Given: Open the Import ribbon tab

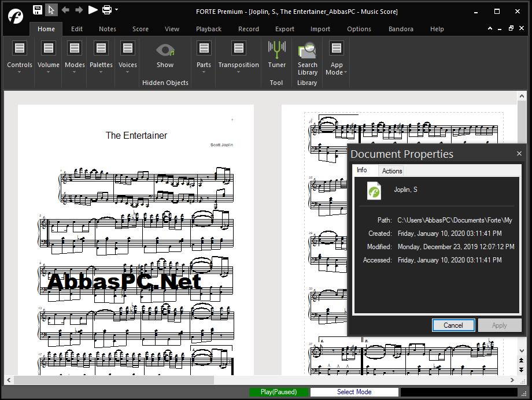Looking at the screenshot, I should tap(320, 29).
